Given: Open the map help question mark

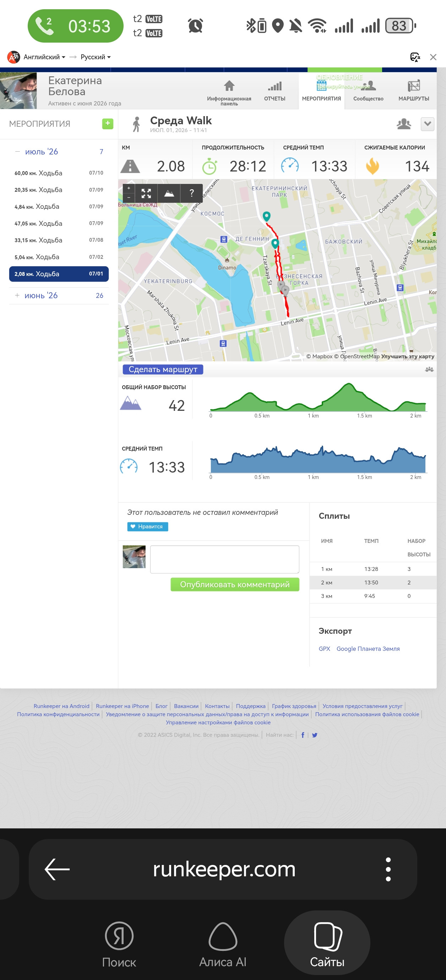Looking at the screenshot, I should point(192,193).
